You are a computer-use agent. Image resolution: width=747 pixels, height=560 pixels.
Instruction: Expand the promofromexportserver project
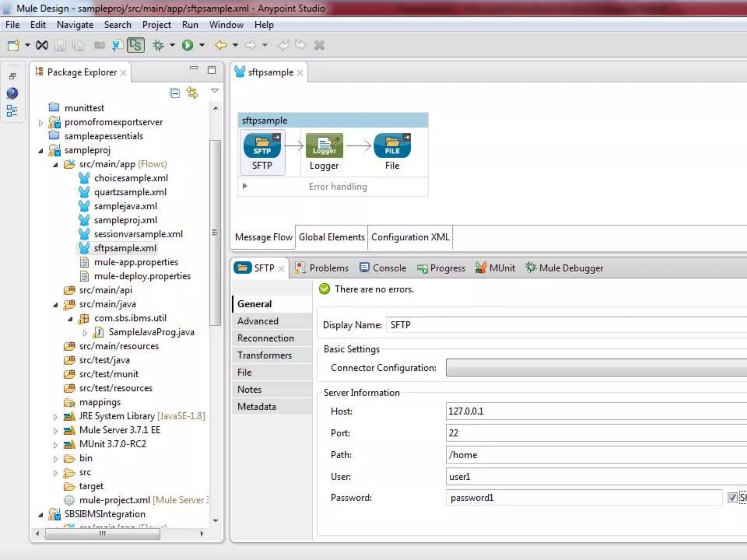[41, 123]
